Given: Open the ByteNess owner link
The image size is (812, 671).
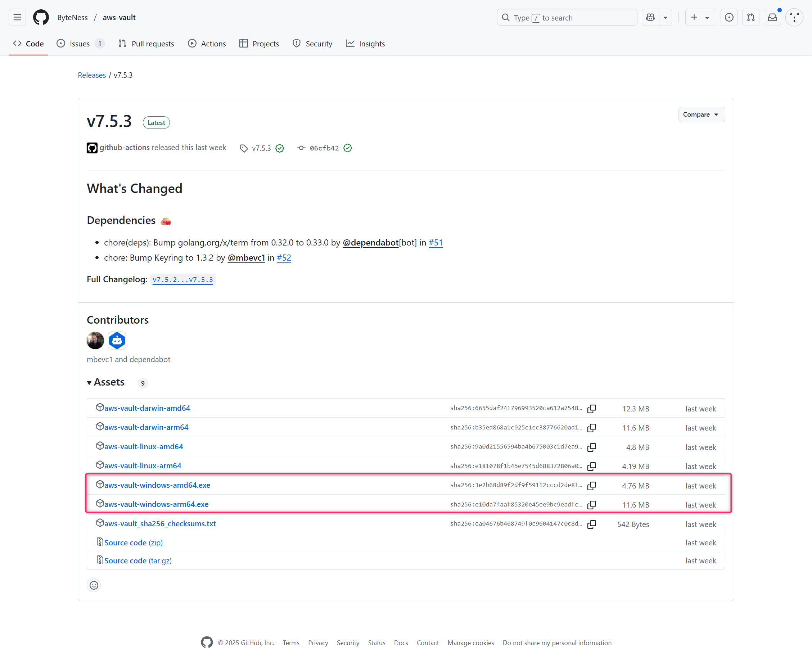Looking at the screenshot, I should point(72,17).
